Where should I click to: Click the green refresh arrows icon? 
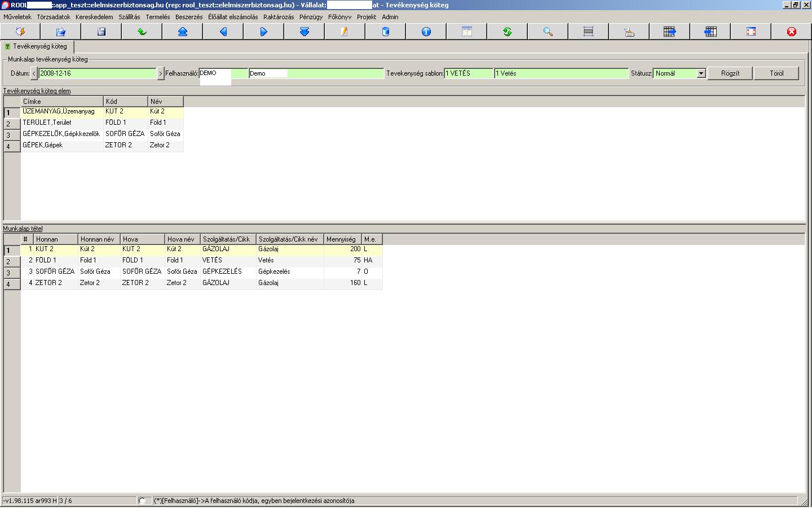coord(507,32)
